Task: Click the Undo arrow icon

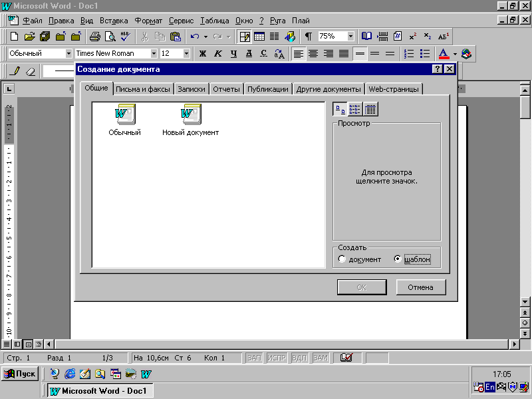Action: point(195,37)
